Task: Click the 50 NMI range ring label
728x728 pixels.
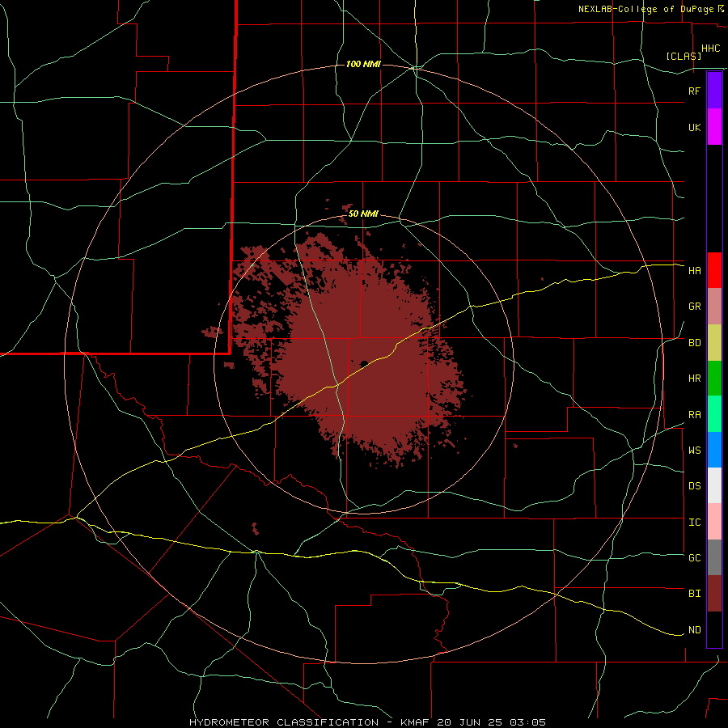Action: point(363,214)
